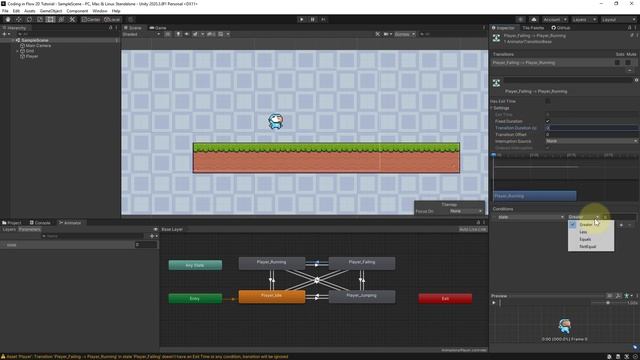Select the Scale tool in toolbar
Viewport: 640px width, 360px height.
click(40, 20)
